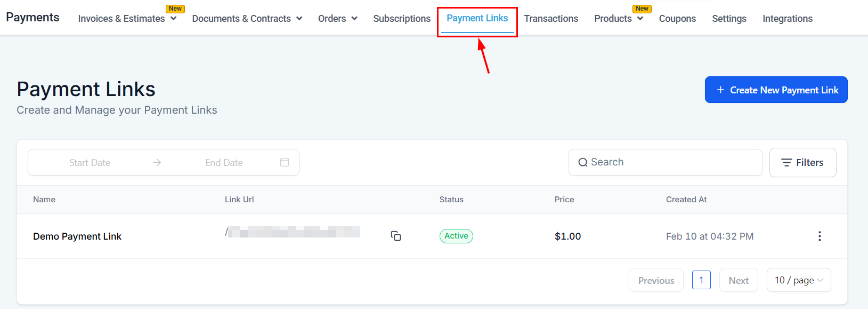
Task: Click the calendar icon in date range
Action: [285, 162]
